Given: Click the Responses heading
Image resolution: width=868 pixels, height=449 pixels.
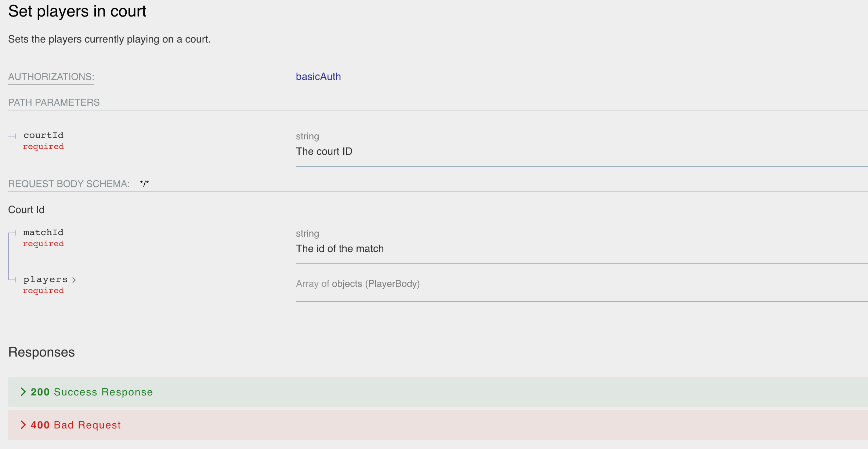Looking at the screenshot, I should click(41, 352).
